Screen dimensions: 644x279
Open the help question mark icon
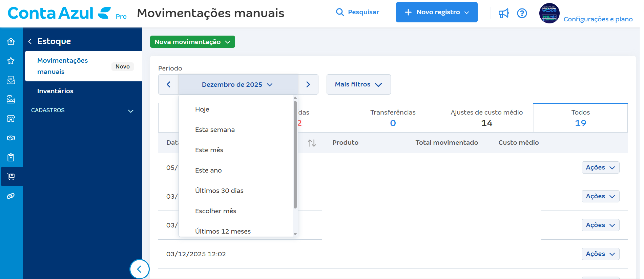tap(522, 13)
